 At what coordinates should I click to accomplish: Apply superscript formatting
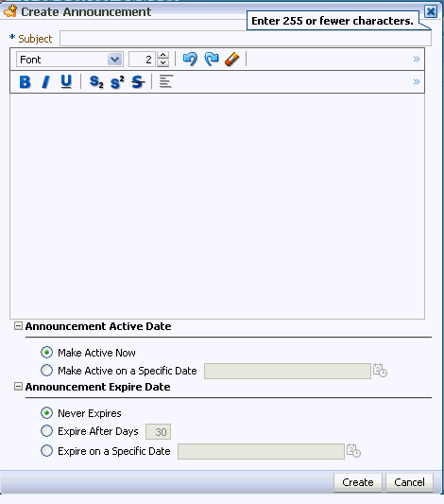(x=117, y=82)
